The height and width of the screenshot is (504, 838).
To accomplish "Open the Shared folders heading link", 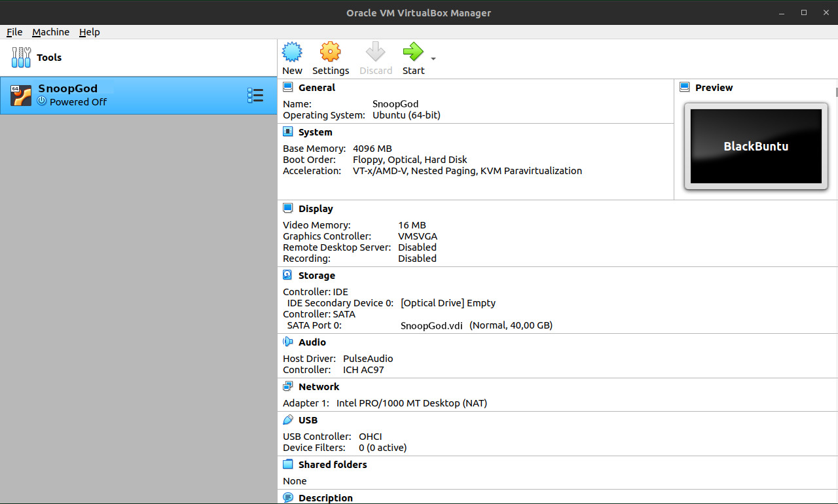I will 333,465.
